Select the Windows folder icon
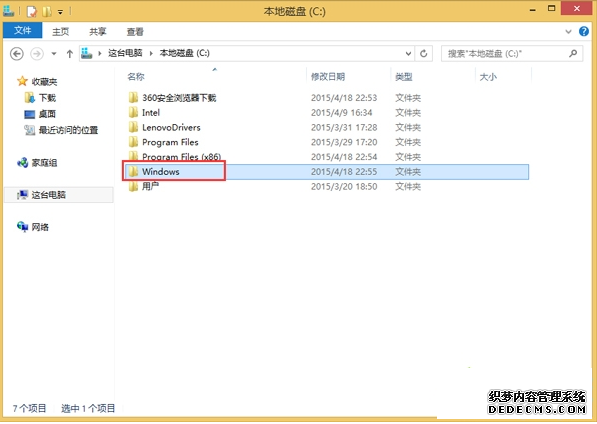 [x=133, y=172]
